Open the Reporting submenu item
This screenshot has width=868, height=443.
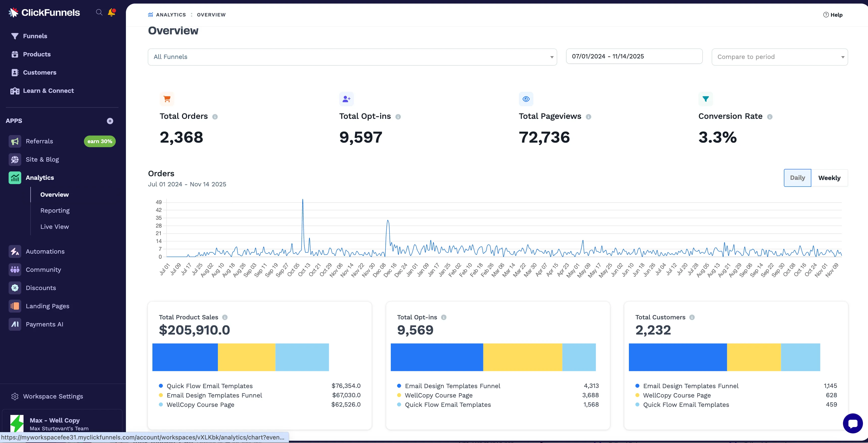[55, 211]
